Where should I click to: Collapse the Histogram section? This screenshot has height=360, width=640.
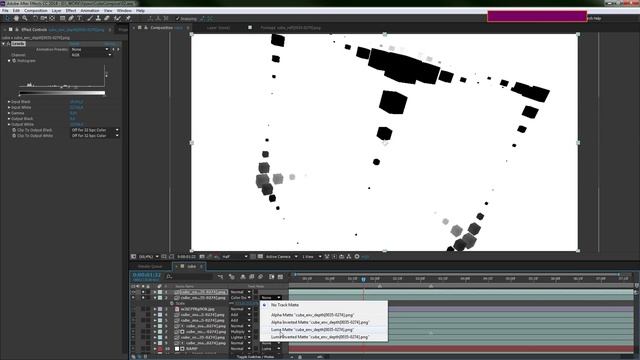[9, 60]
